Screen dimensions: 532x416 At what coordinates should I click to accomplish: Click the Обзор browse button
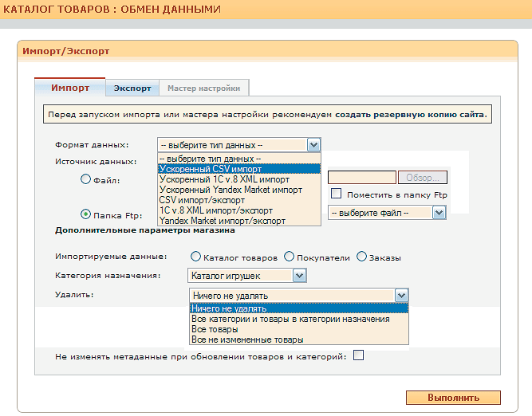click(423, 177)
